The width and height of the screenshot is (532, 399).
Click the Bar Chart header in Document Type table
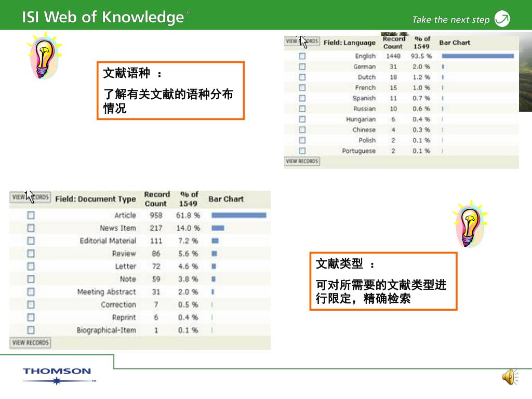pos(226,199)
